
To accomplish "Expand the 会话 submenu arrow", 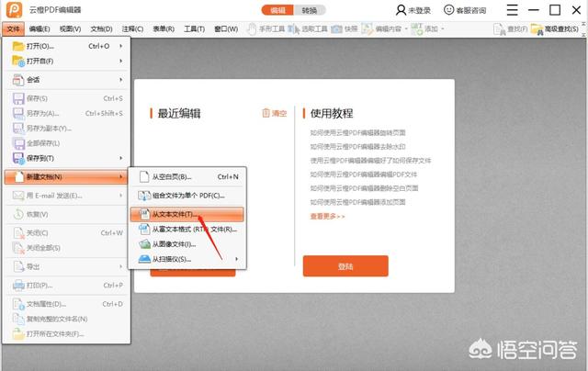I will (120, 80).
